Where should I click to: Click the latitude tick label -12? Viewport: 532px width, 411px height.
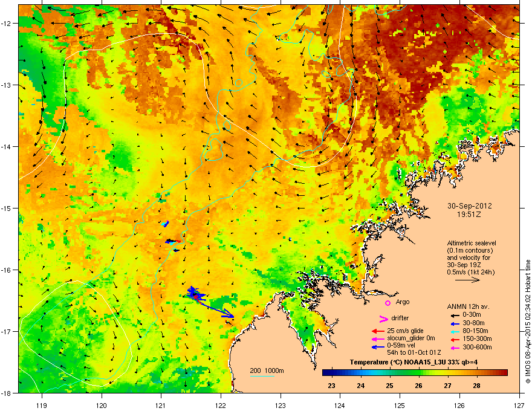pyautogui.click(x=6, y=23)
